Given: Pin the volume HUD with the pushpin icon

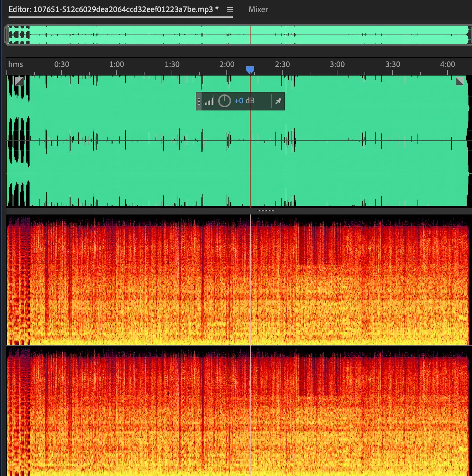Looking at the screenshot, I should click(278, 101).
